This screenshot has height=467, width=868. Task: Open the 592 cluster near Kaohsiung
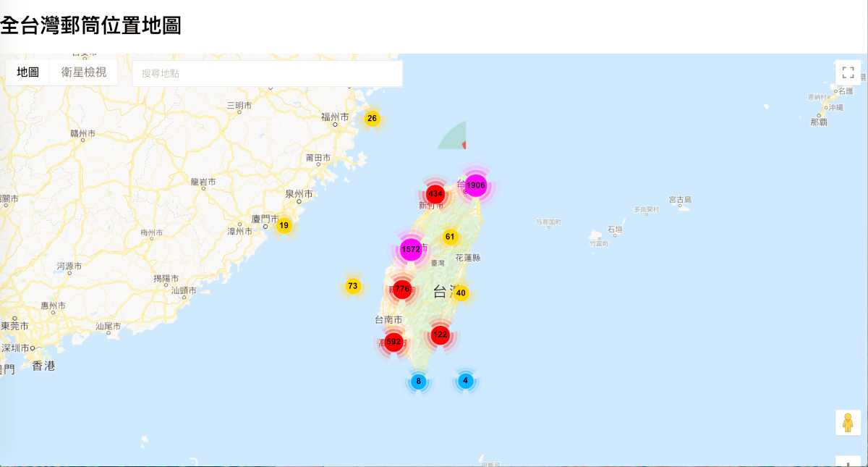click(393, 342)
